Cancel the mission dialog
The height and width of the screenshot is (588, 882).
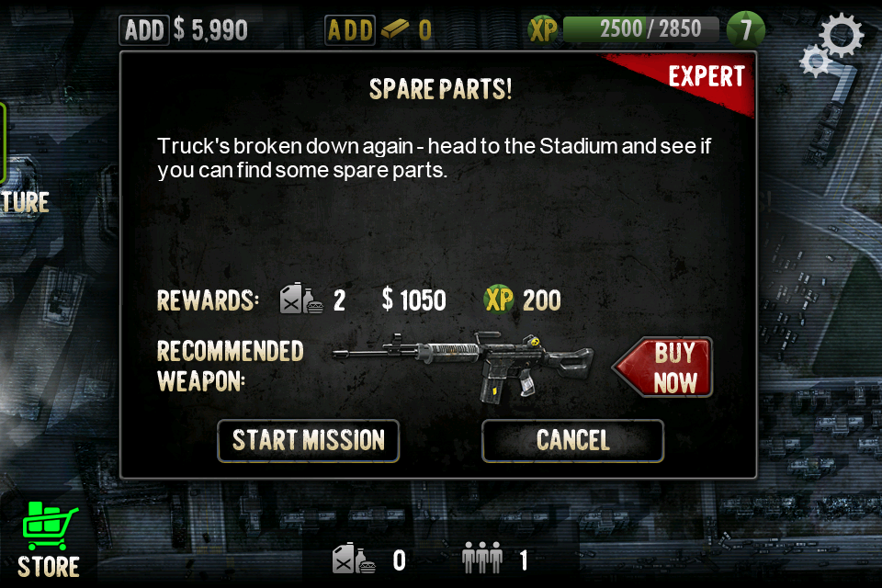click(x=572, y=441)
